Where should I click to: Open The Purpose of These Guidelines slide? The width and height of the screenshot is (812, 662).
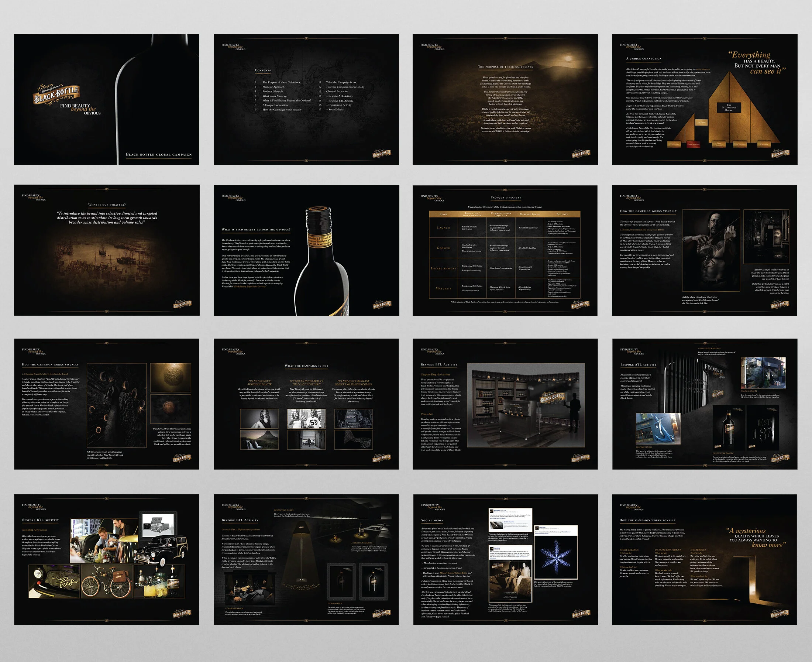coord(505,100)
